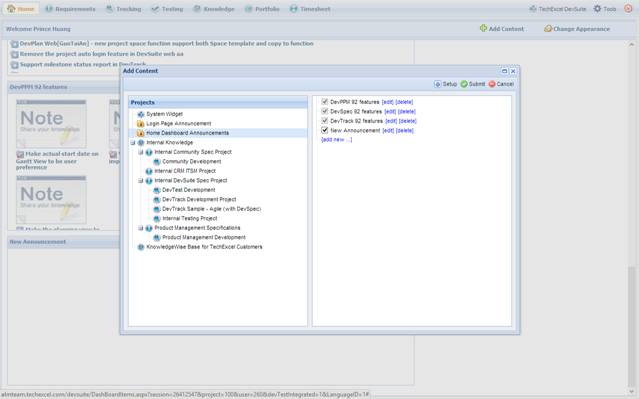Click the Login Page Announcement lock icon
The width and height of the screenshot is (639, 399).
pos(141,123)
